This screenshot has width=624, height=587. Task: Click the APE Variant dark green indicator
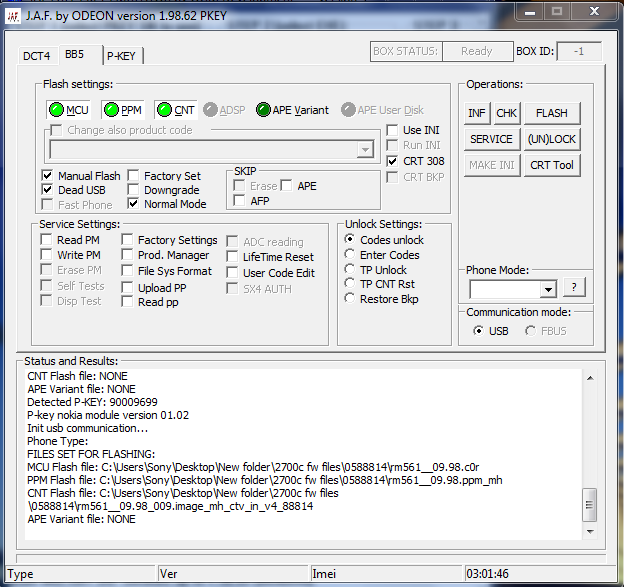point(292,110)
